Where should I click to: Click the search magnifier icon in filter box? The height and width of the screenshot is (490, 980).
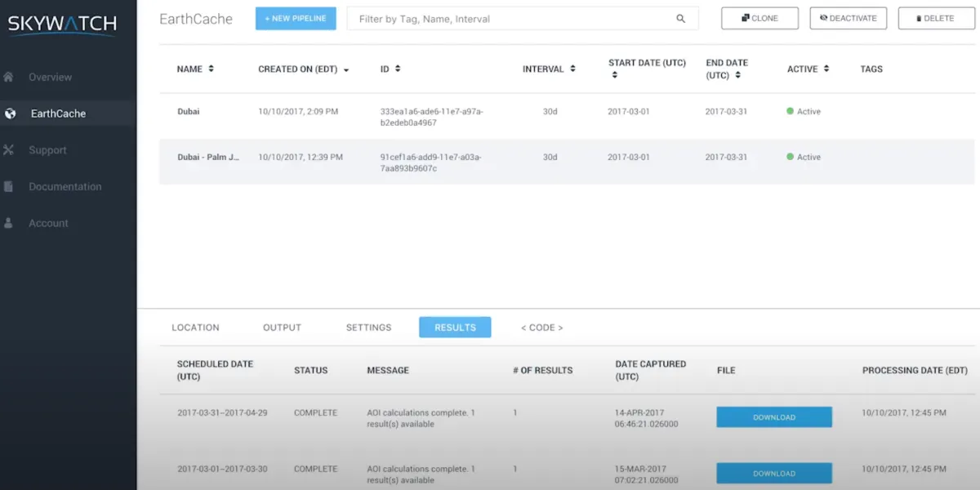pos(681,19)
